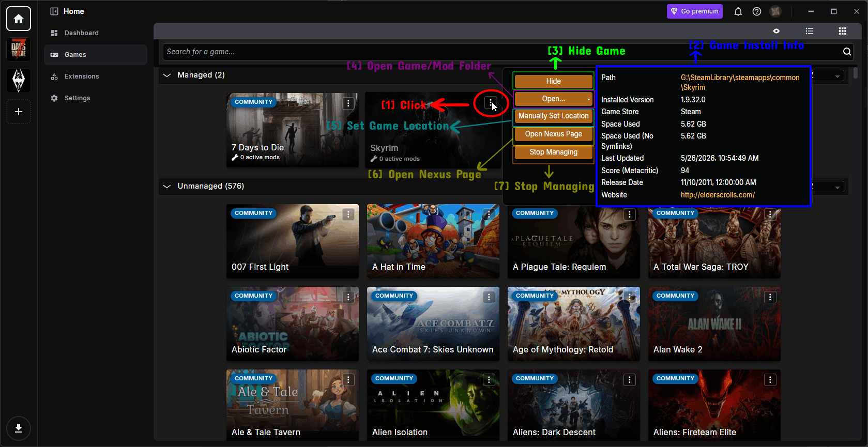Switch to list view layout
868x447 pixels.
(x=810, y=31)
